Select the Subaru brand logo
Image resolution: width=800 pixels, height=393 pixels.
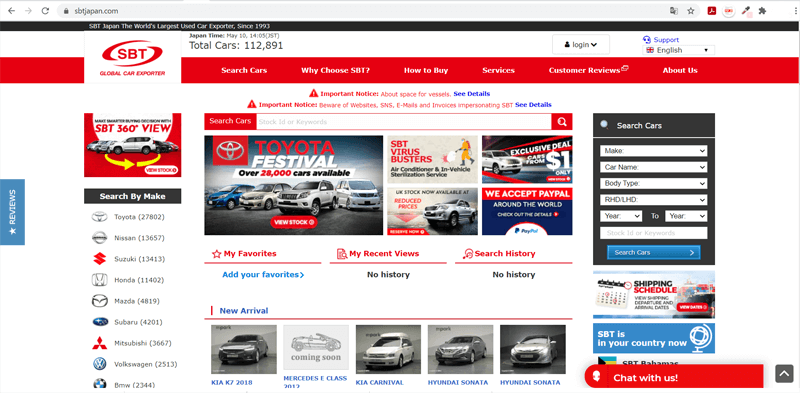tap(100, 322)
